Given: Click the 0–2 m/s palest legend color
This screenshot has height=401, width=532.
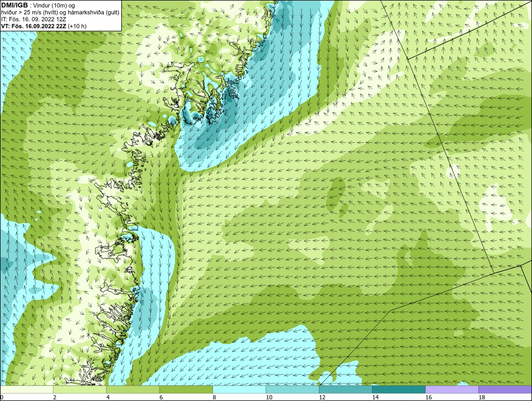Looking at the screenshot, I should click(27, 389).
